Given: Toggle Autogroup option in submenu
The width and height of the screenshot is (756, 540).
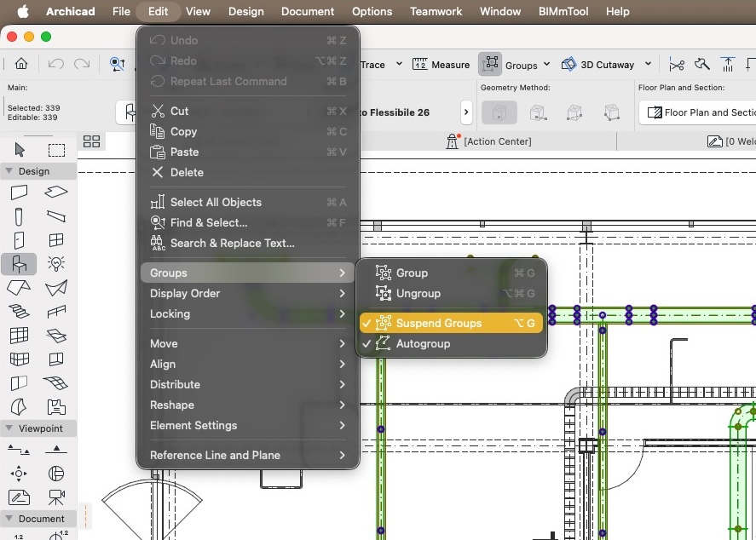Looking at the screenshot, I should pos(451,344).
